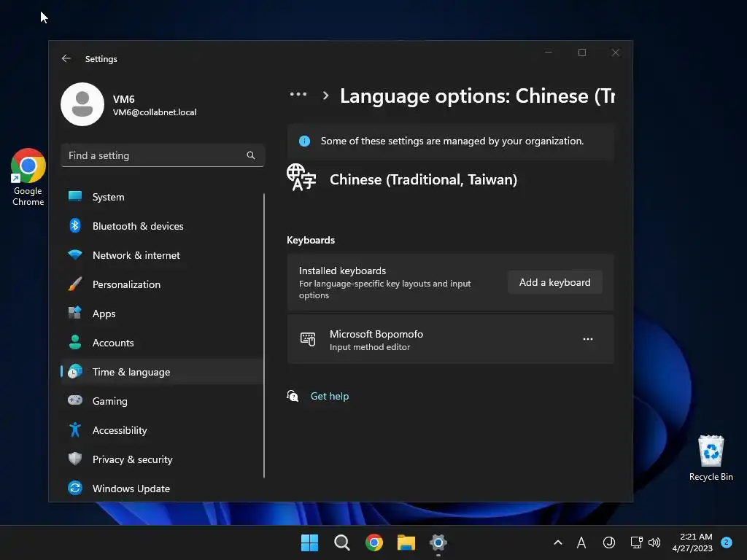Viewport: 747px width, 560px height.
Task: Select the Recycle Bin desktop icon
Action: tap(711, 458)
